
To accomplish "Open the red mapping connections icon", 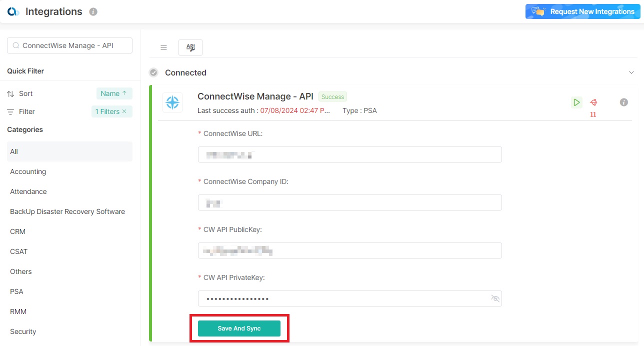I will point(593,102).
